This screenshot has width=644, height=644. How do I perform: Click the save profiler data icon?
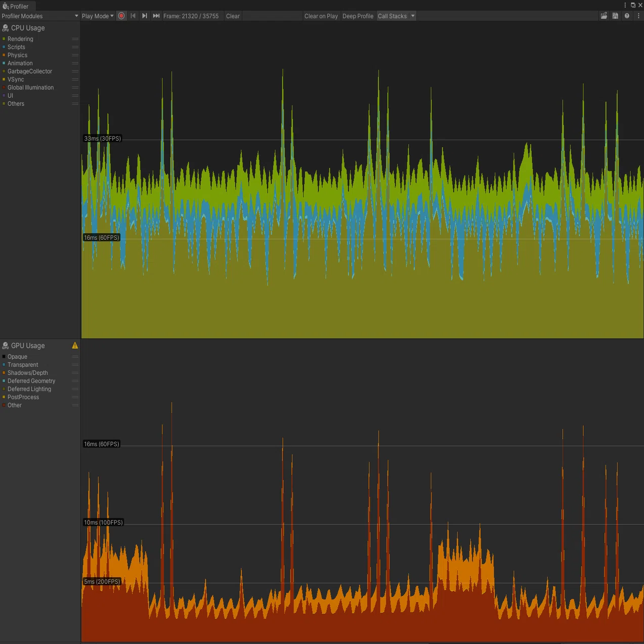[615, 16]
